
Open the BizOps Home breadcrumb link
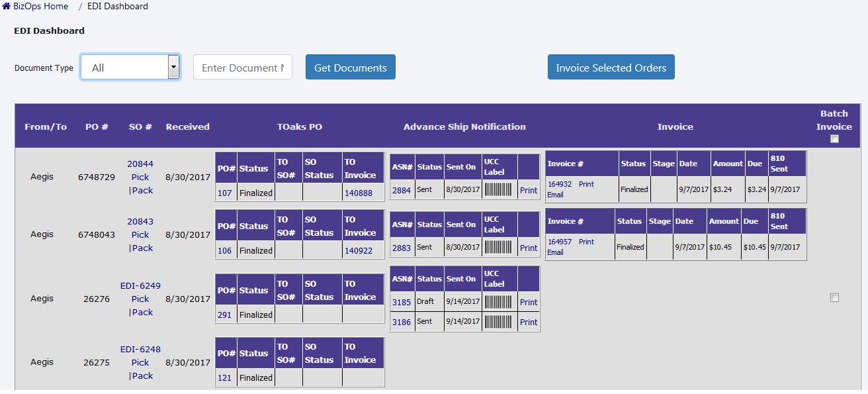click(40, 7)
